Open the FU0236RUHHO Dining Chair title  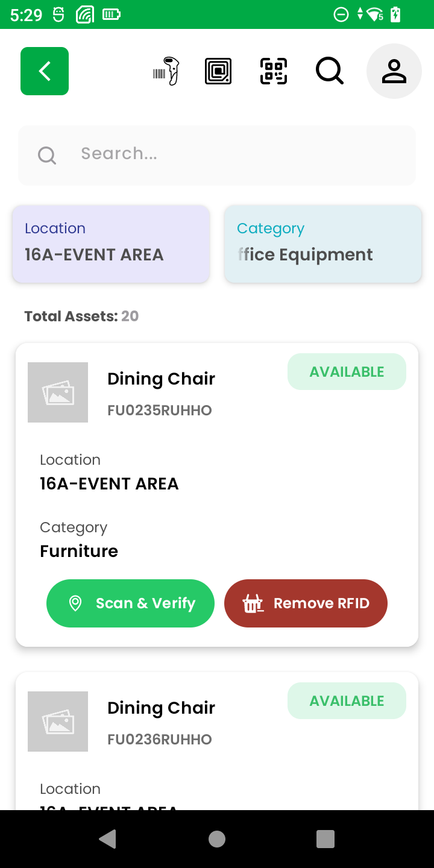click(161, 708)
